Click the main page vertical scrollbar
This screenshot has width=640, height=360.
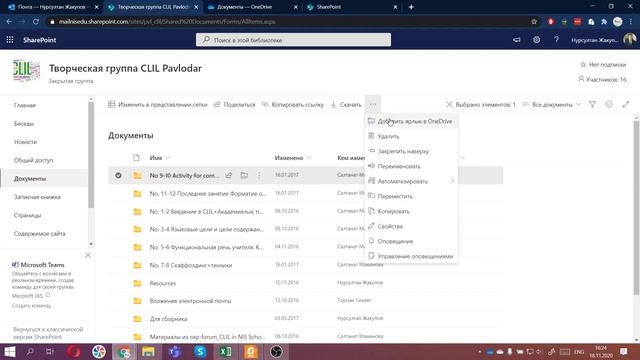(x=636, y=207)
